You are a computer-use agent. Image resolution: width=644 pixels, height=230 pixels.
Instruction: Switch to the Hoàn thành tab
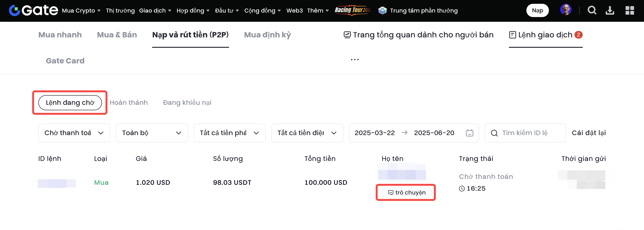tap(128, 102)
